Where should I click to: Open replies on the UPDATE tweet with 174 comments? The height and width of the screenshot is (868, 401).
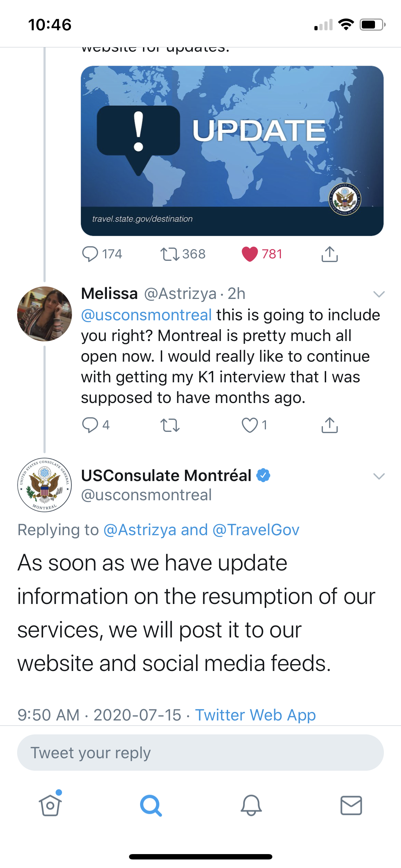click(x=102, y=254)
